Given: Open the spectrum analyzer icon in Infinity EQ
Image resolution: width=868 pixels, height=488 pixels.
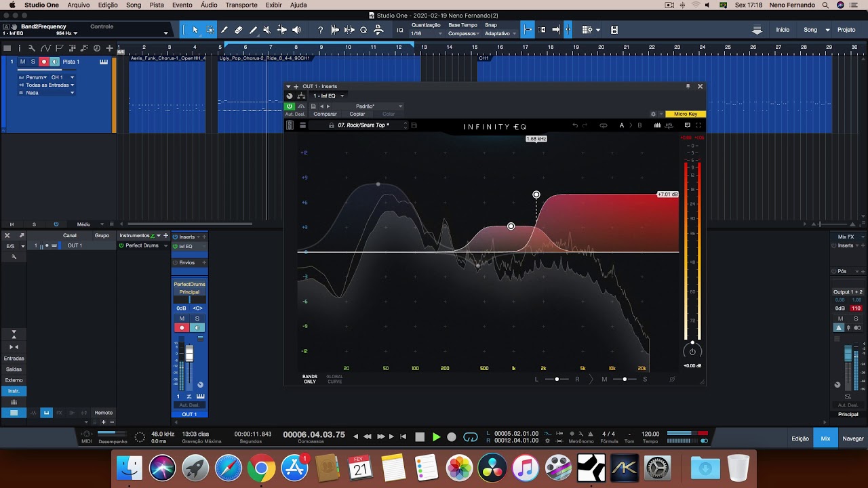Looking at the screenshot, I should pos(657,125).
